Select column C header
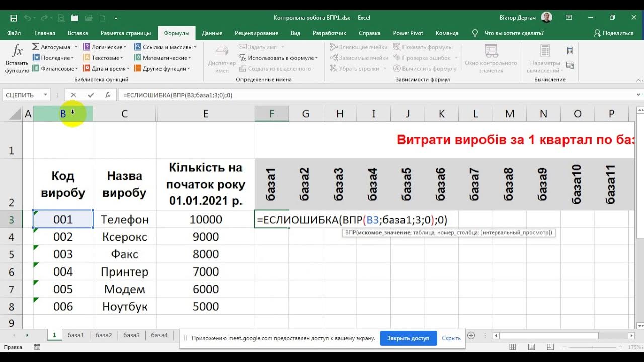 [124, 114]
